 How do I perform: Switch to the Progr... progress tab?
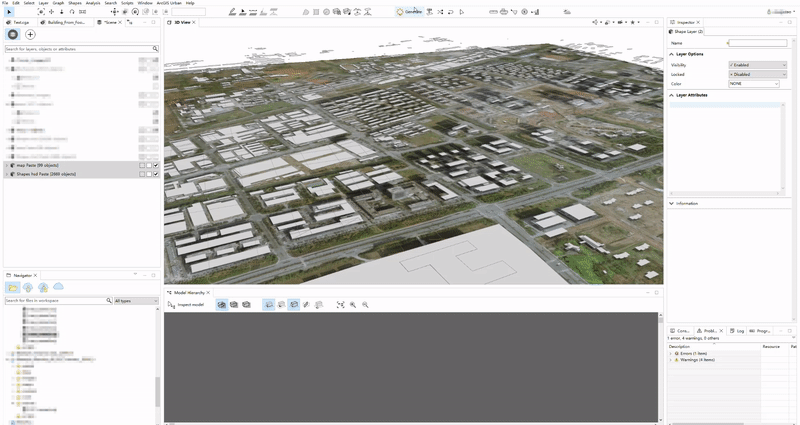760,331
